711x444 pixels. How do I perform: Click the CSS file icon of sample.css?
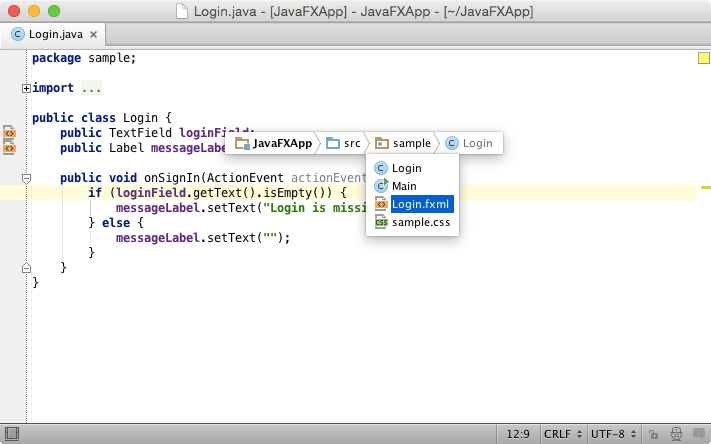click(x=381, y=222)
